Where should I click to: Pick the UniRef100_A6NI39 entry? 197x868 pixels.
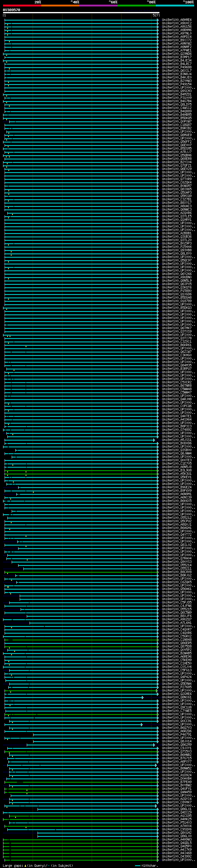point(176,497)
